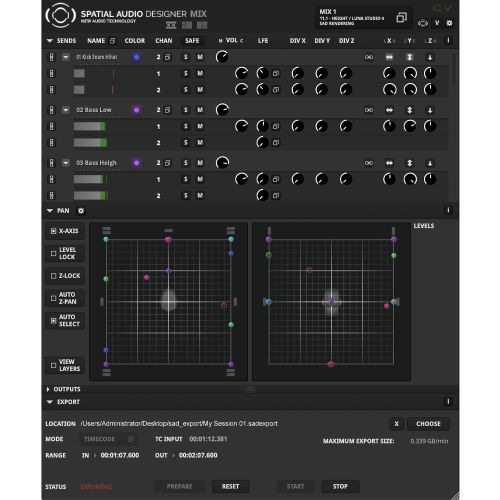Click horizontal flip icon on 01 Kick row
500x500 pixels.
point(389,57)
